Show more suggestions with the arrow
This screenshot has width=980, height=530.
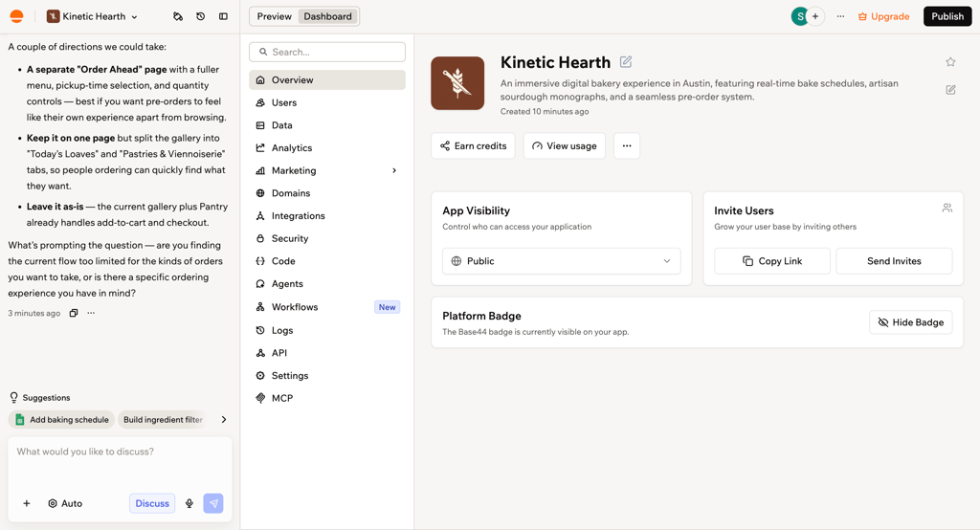click(x=224, y=419)
